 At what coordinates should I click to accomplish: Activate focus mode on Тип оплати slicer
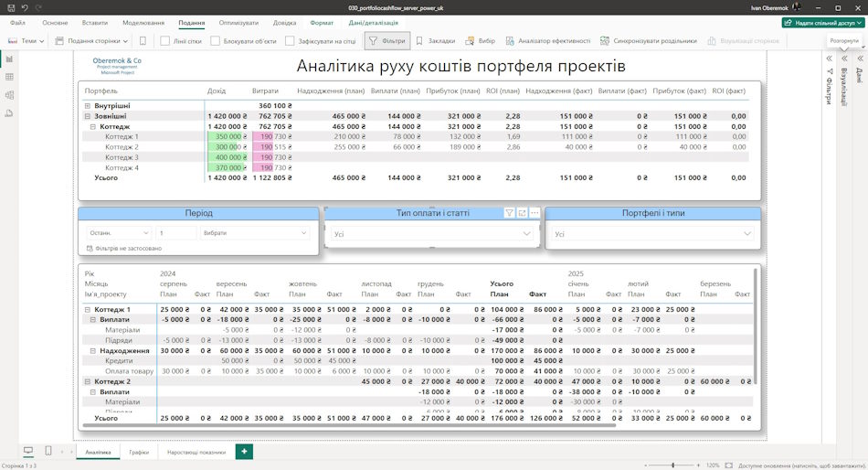tap(522, 213)
